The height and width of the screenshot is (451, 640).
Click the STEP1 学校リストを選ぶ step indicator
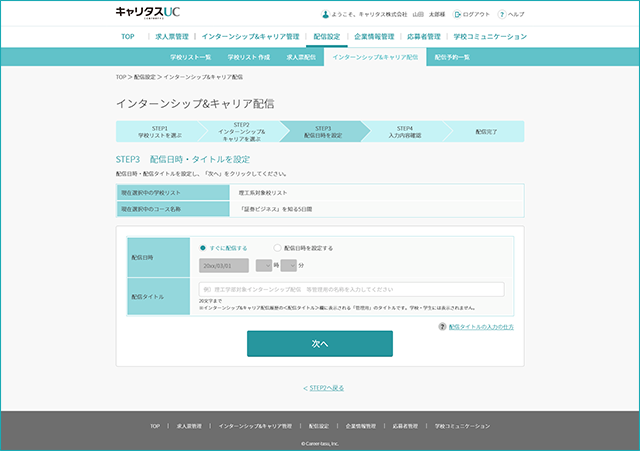160,131
